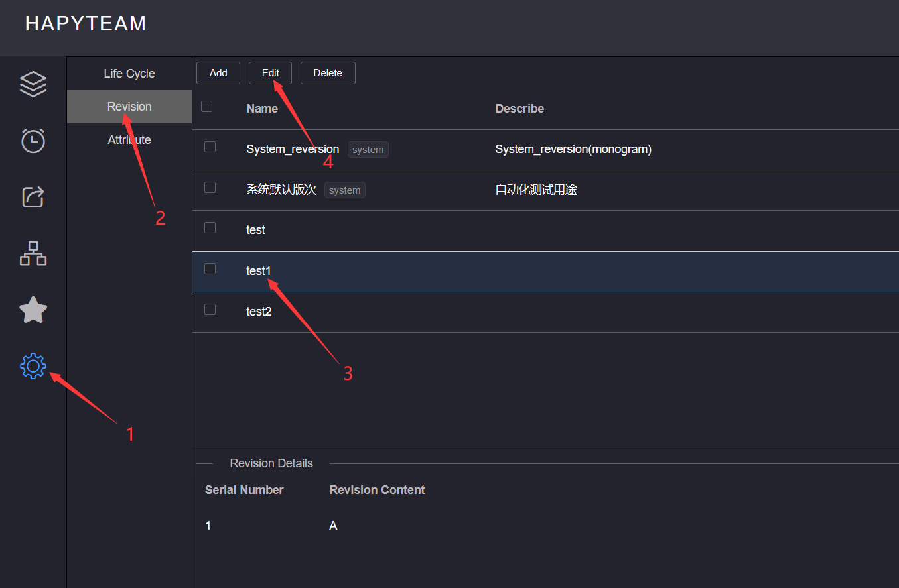The height and width of the screenshot is (588, 899).
Task: Open the alarm clock sidebar icon
Action: tap(33, 141)
